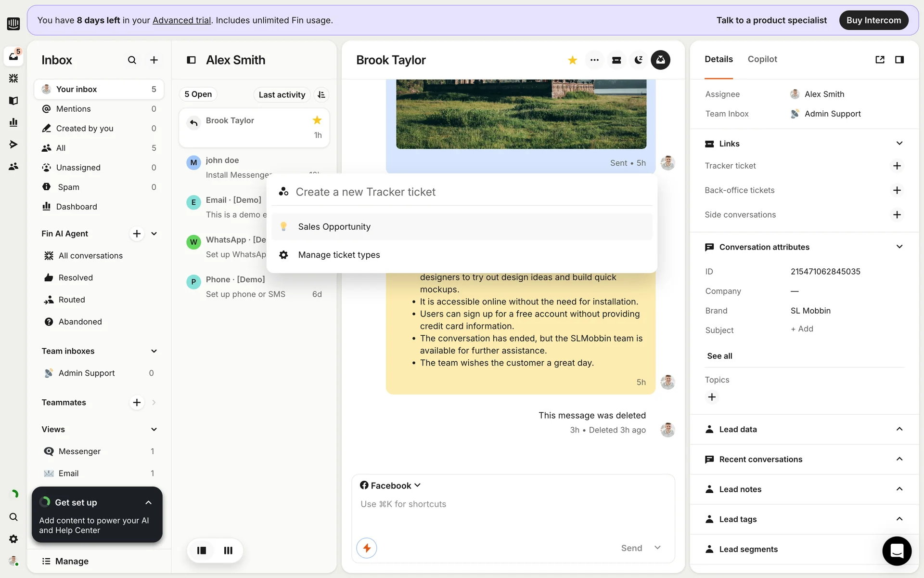Click the Get set up progress ring

tap(45, 502)
